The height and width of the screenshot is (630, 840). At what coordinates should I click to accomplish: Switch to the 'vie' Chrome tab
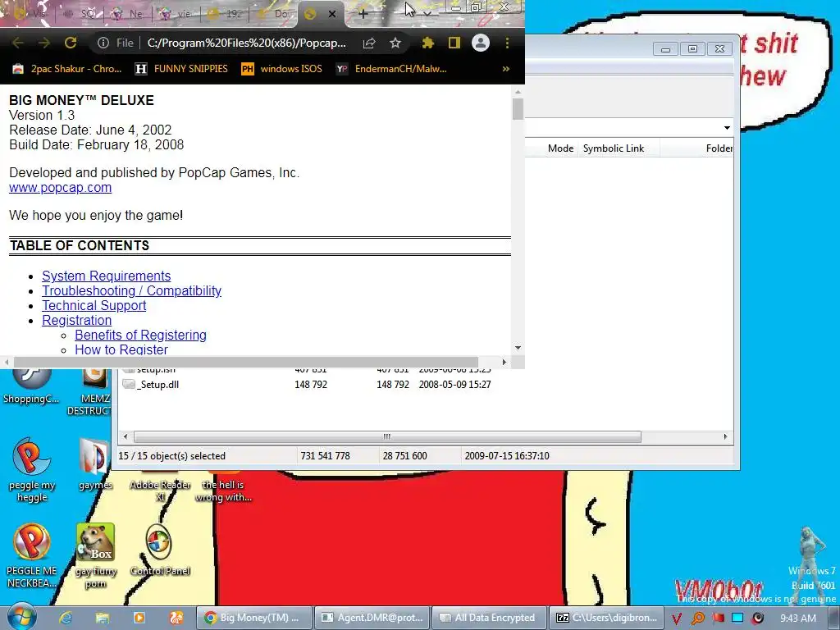coord(177,13)
